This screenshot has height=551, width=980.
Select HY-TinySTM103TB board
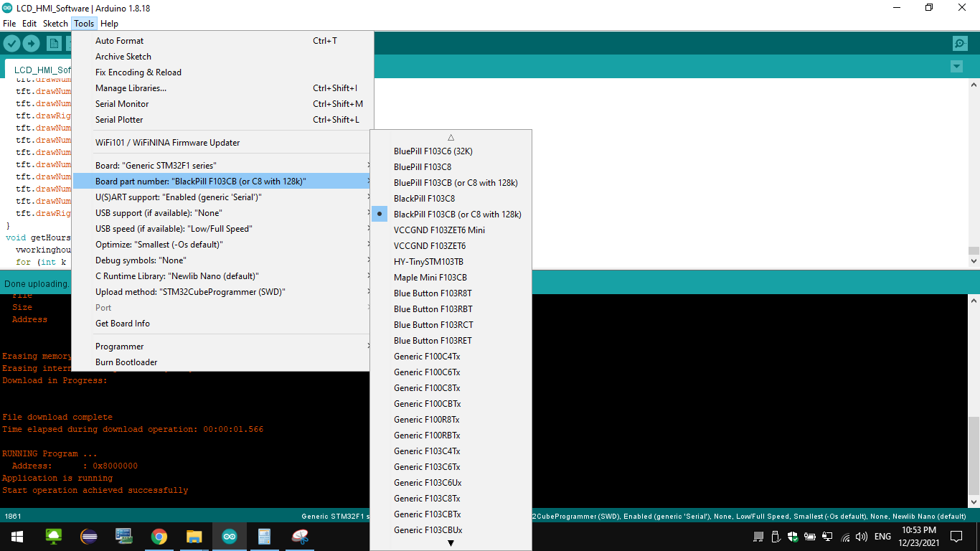[451, 262]
